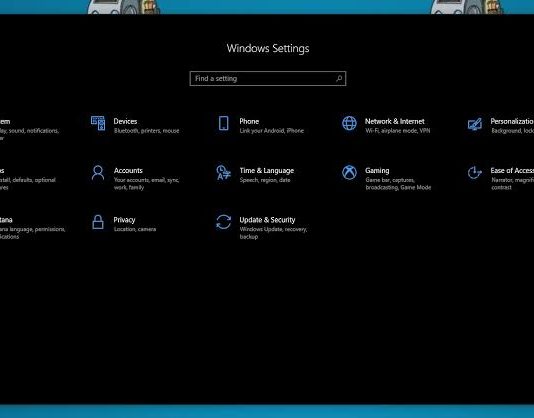Click the Windows Settings heading
The width and height of the screenshot is (534, 418).
click(x=268, y=48)
